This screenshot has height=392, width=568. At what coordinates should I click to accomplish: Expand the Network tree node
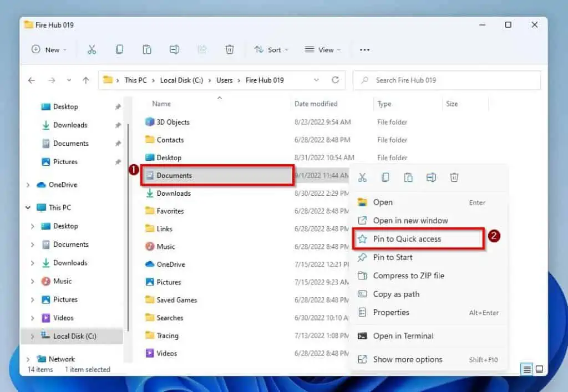(x=28, y=359)
